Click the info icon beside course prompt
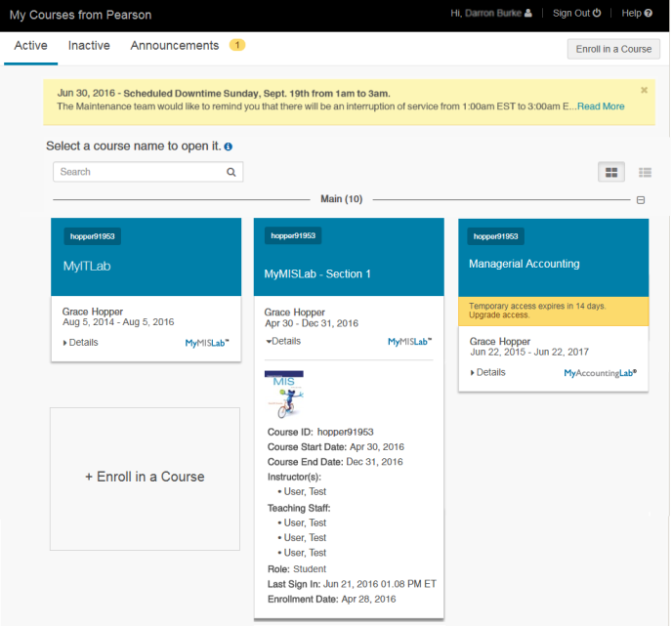The width and height of the screenshot is (672, 626). pyautogui.click(x=229, y=146)
